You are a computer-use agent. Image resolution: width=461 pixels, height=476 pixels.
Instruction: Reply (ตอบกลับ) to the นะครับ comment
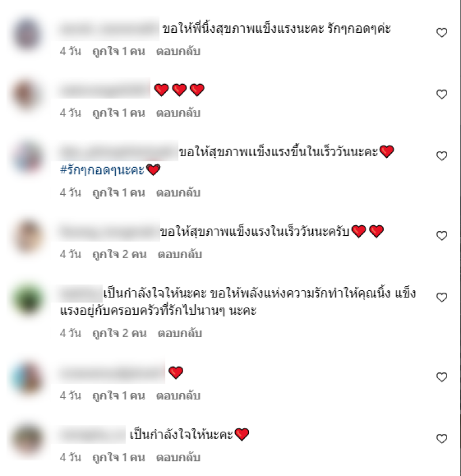pyautogui.click(x=180, y=254)
